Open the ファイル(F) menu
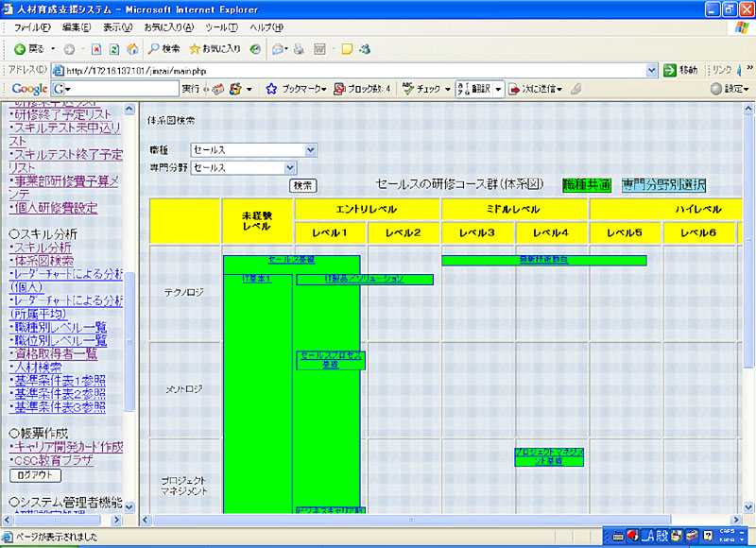 (32, 27)
